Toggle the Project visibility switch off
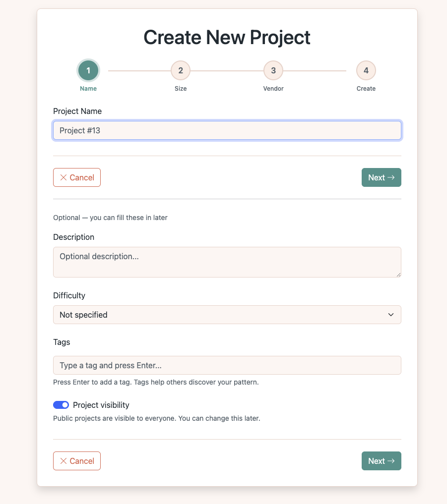 [61, 405]
